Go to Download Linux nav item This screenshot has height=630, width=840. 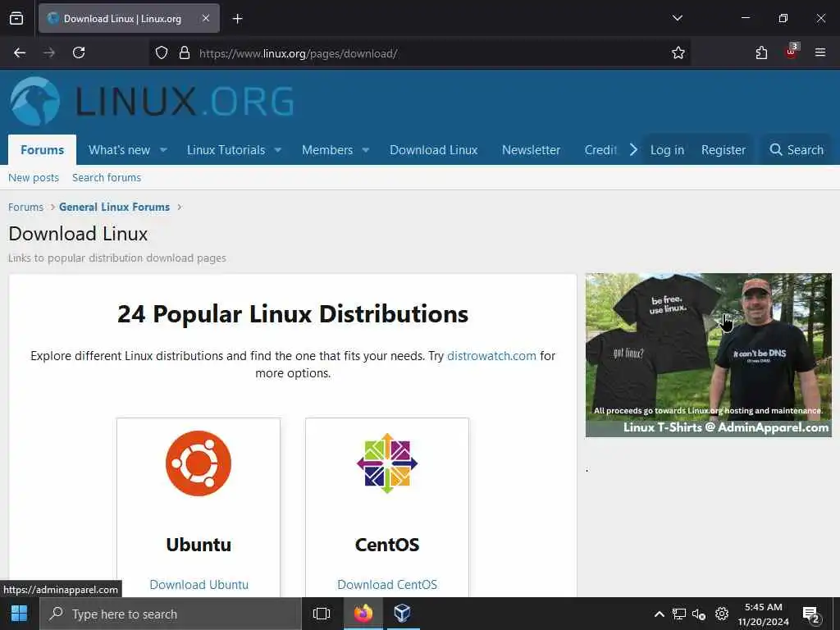click(433, 150)
